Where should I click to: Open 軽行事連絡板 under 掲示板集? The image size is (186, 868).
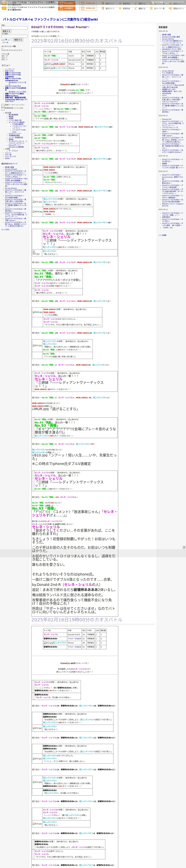[x=13, y=115]
